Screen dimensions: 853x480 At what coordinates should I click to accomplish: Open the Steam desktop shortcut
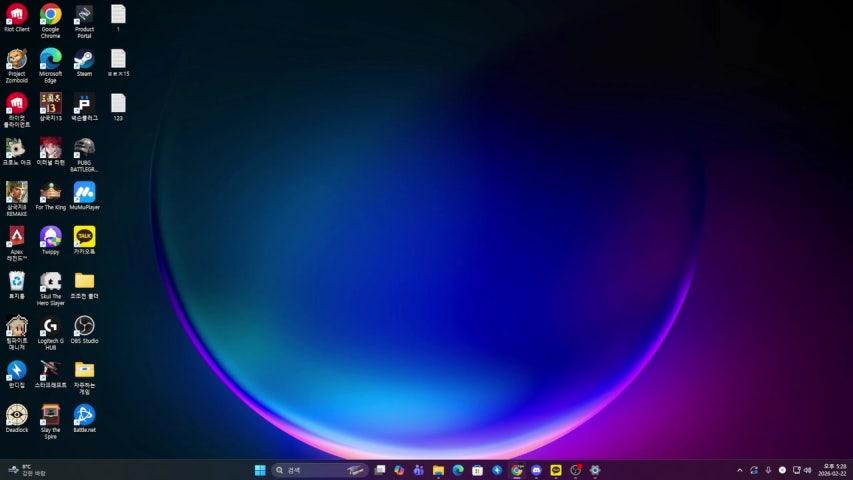pyautogui.click(x=84, y=59)
